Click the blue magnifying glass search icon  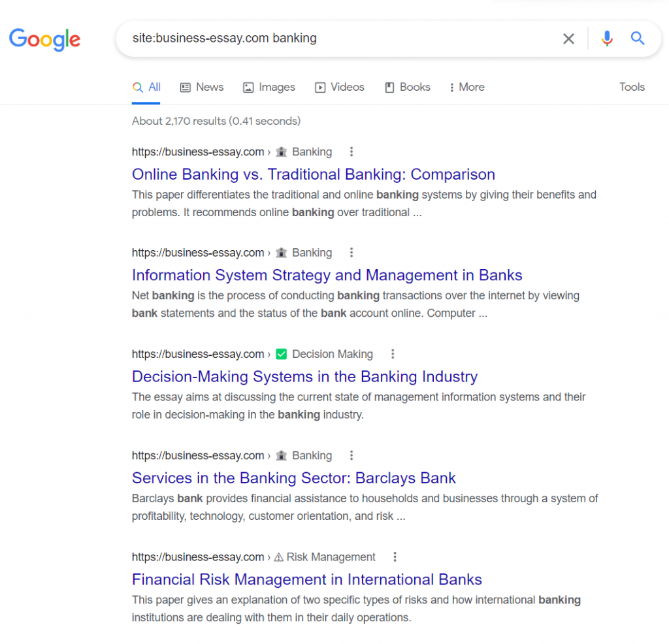pos(638,39)
